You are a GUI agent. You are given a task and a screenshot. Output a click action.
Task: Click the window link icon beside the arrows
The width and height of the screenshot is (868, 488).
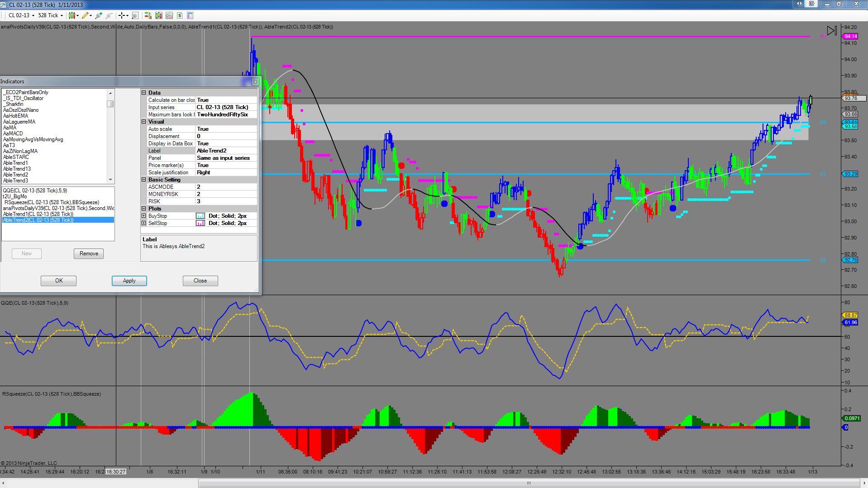point(812,4)
